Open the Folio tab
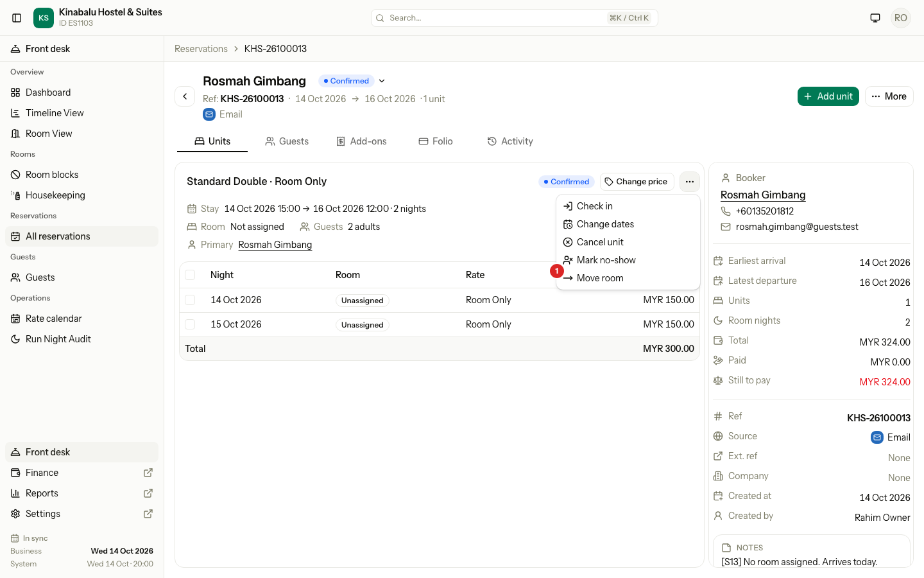The height and width of the screenshot is (578, 924). pyautogui.click(x=436, y=141)
